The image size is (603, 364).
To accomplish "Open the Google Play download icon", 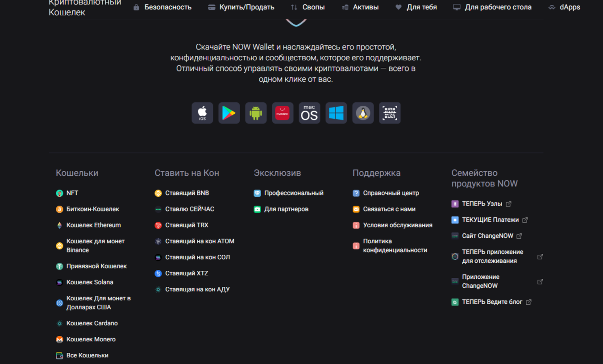I will (x=229, y=113).
